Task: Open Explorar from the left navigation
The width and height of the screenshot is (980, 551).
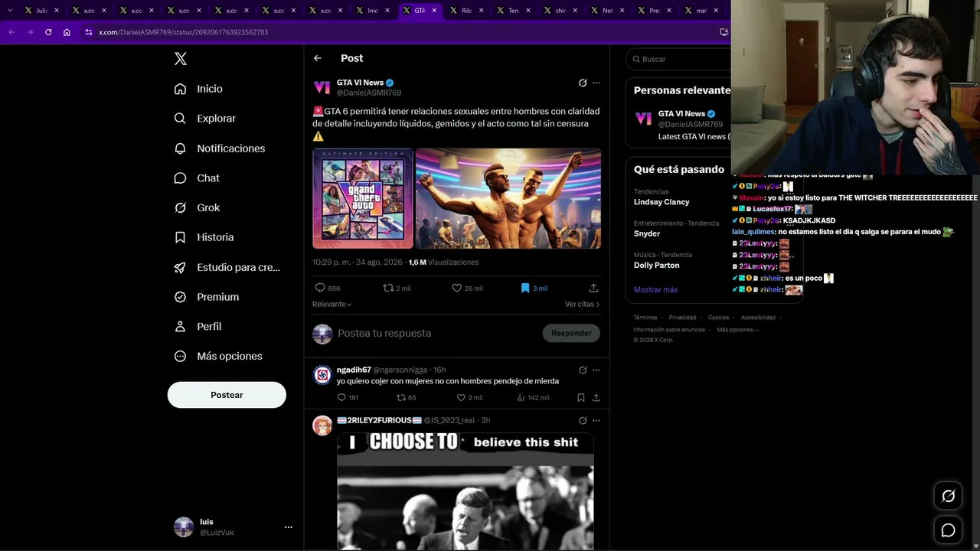Action: click(x=204, y=119)
